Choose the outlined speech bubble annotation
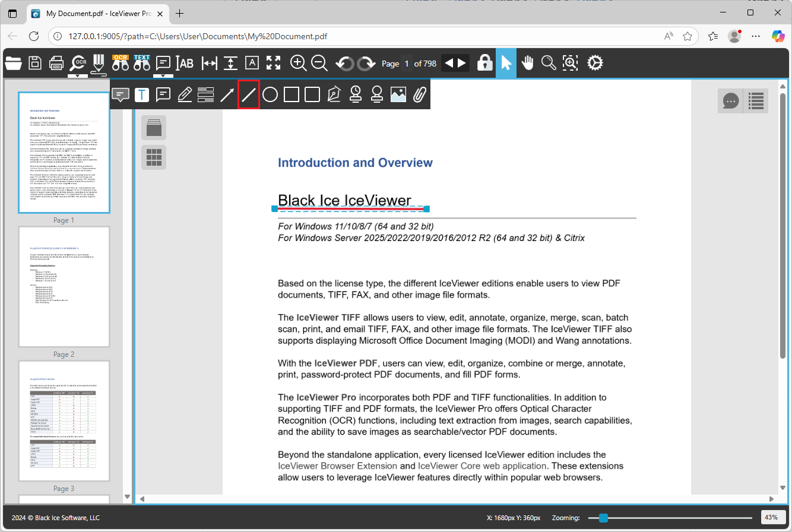This screenshot has height=532, width=792. click(x=163, y=94)
